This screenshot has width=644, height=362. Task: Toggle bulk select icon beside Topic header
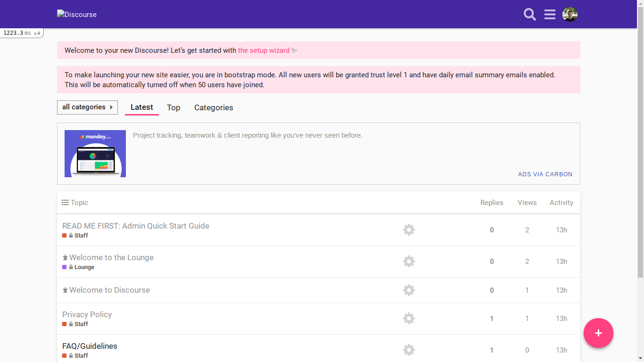66,203
